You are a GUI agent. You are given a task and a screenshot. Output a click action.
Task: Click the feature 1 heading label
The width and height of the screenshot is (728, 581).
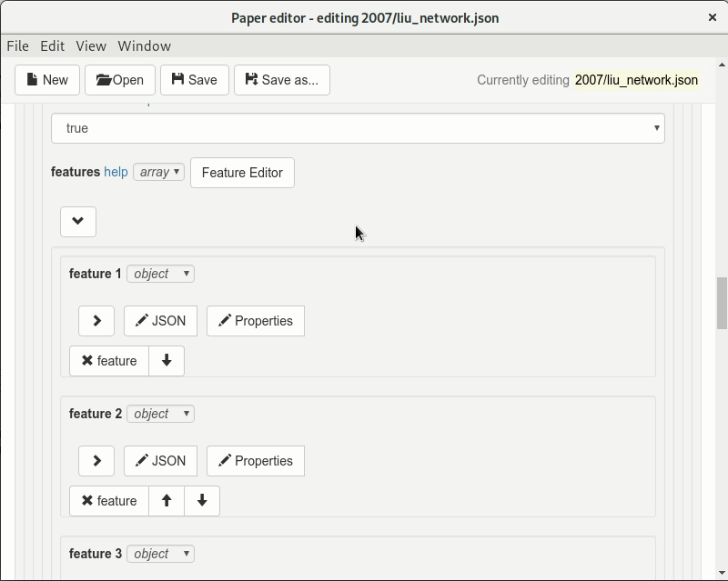(96, 274)
